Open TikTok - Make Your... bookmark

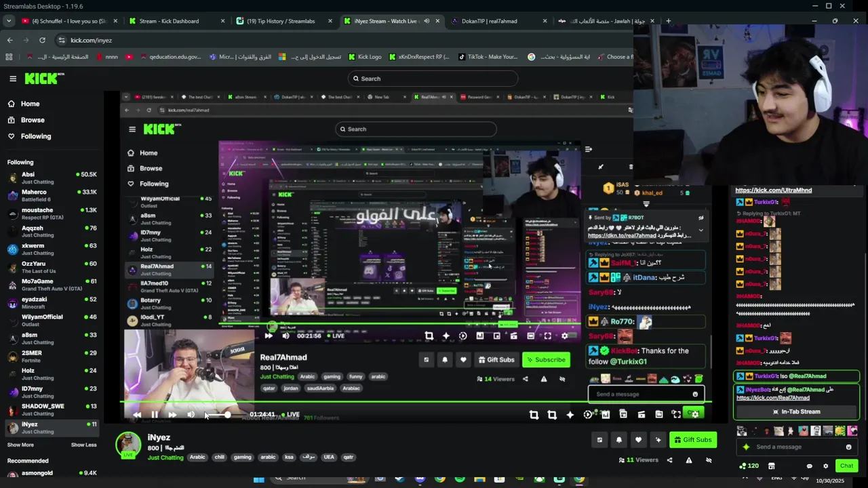[x=488, y=57]
